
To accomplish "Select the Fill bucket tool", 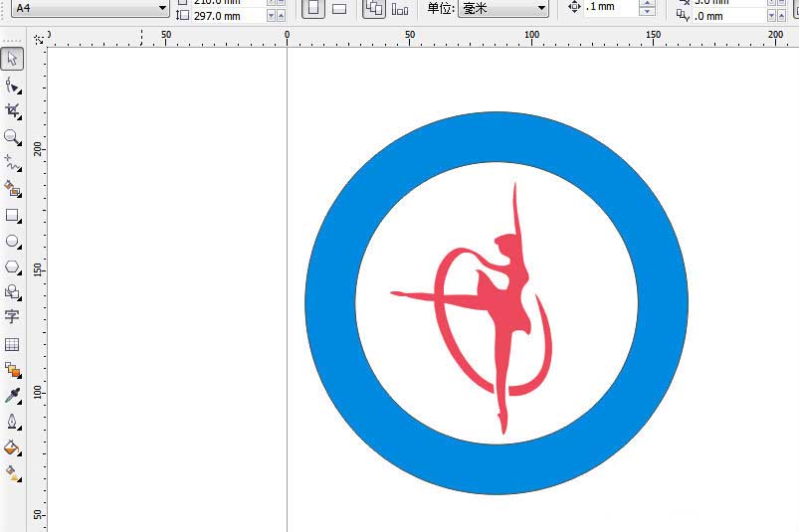I will pyautogui.click(x=12, y=447).
